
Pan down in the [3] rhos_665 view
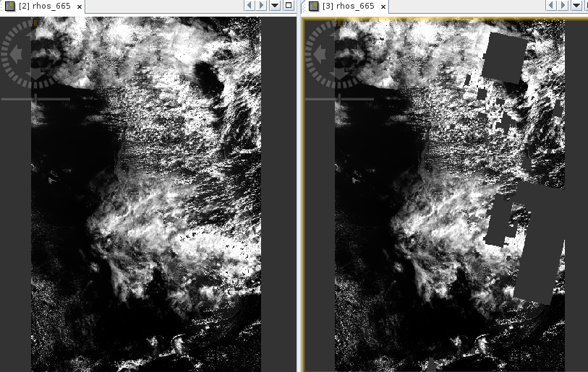339,74
